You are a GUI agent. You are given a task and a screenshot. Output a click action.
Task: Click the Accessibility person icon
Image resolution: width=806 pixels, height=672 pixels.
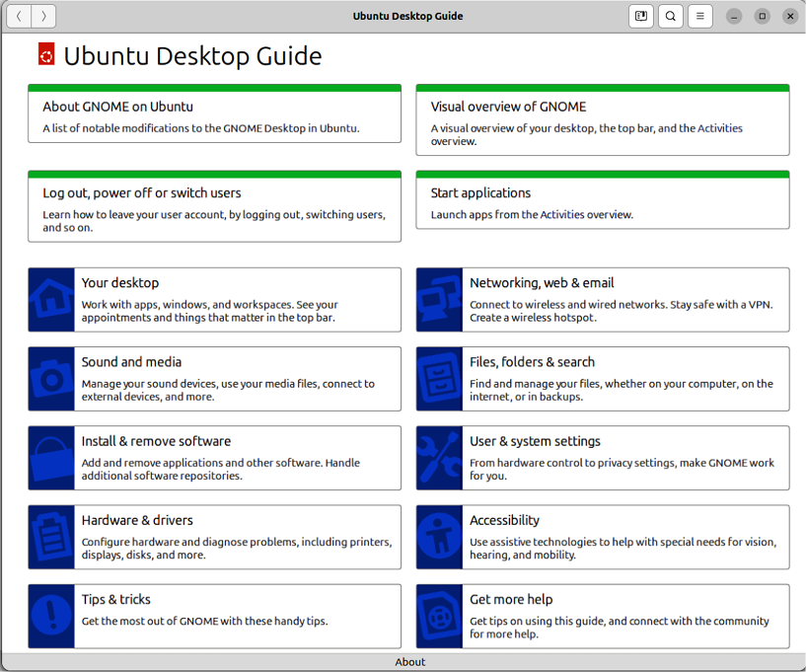(439, 537)
